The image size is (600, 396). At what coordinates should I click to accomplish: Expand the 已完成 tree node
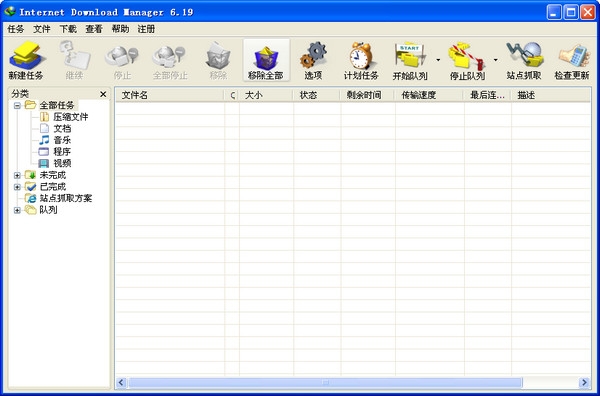click(17, 187)
